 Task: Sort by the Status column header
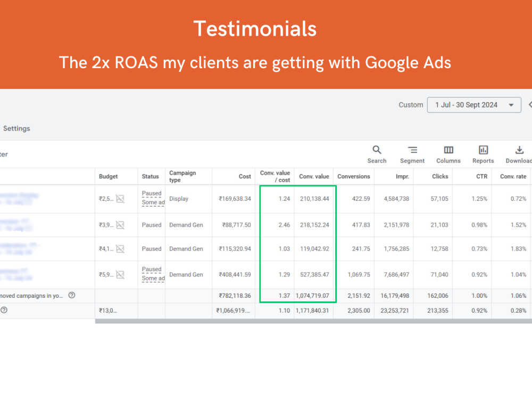151,177
